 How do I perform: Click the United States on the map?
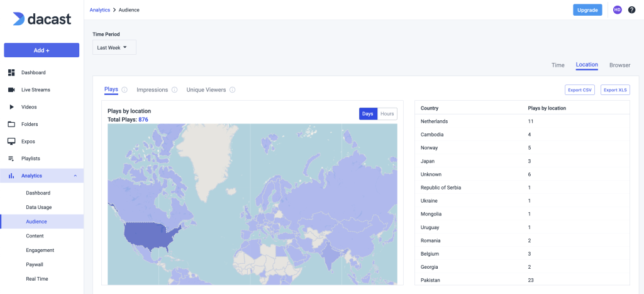pos(151,236)
